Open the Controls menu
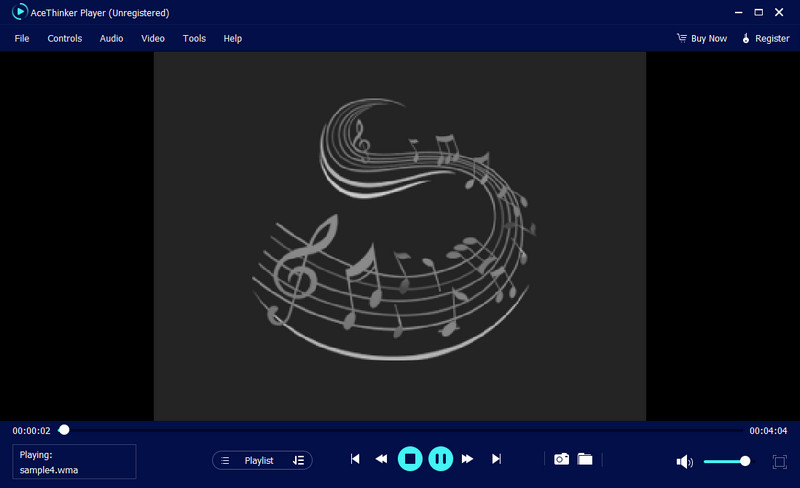 (65, 38)
